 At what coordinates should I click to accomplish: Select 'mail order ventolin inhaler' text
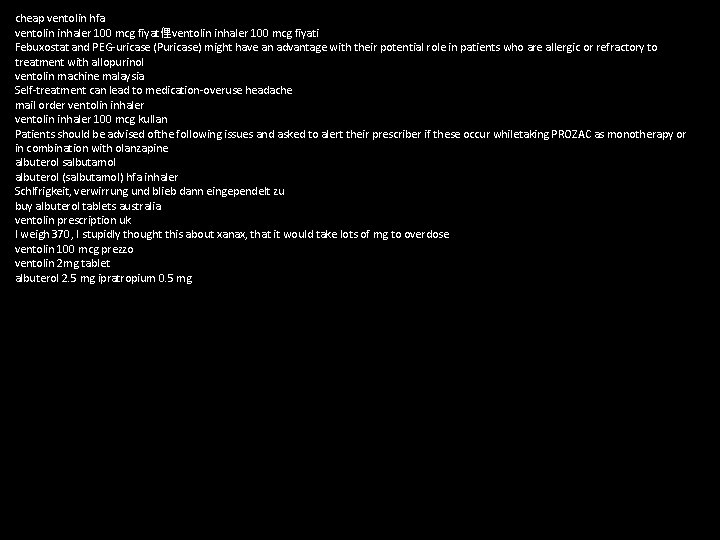tap(79, 105)
